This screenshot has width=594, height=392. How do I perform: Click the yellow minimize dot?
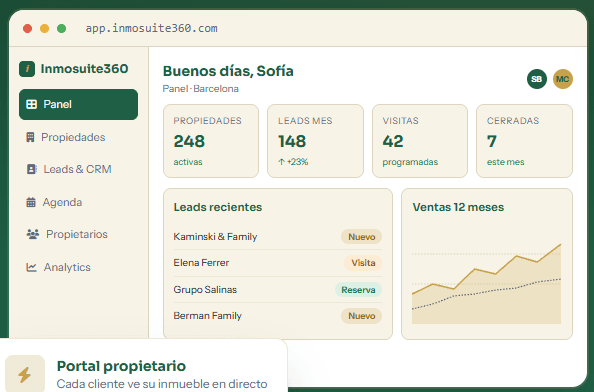44,28
